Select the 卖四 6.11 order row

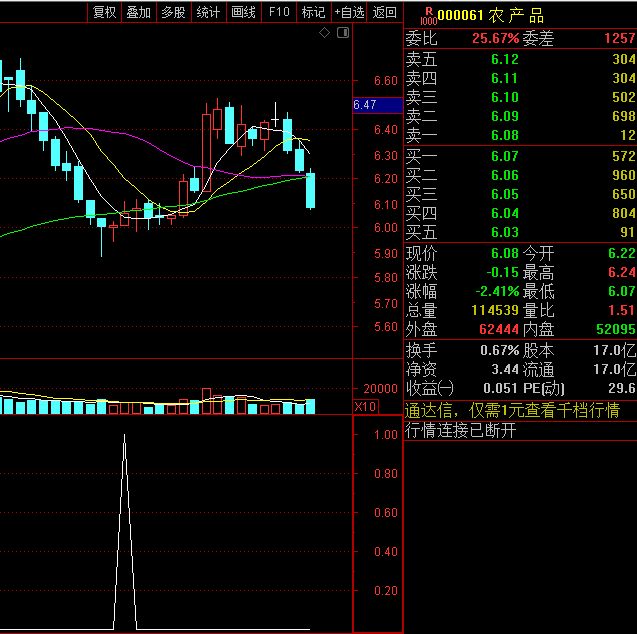(520, 78)
